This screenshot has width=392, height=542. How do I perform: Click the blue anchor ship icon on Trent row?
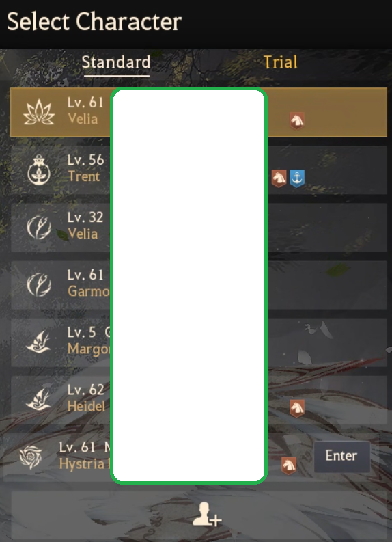pyautogui.click(x=296, y=178)
